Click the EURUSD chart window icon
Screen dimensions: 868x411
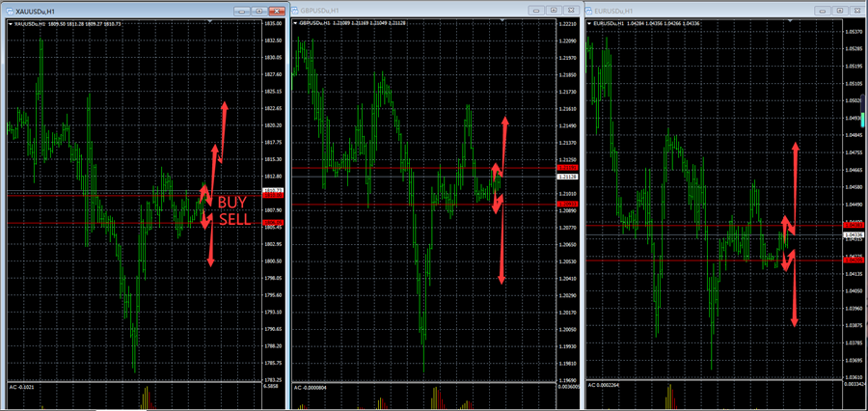(589, 11)
